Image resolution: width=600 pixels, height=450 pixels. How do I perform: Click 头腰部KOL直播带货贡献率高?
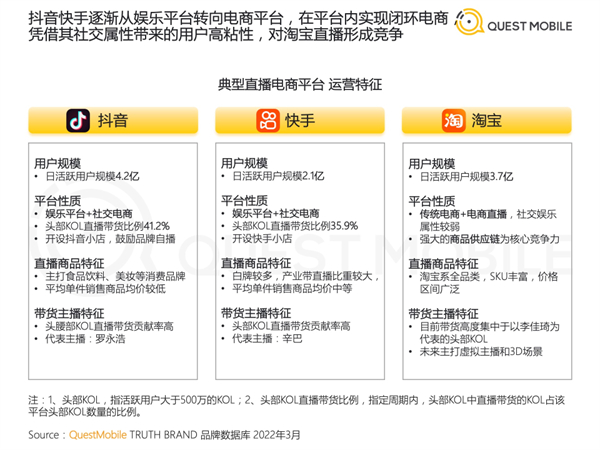pyautogui.click(x=109, y=326)
